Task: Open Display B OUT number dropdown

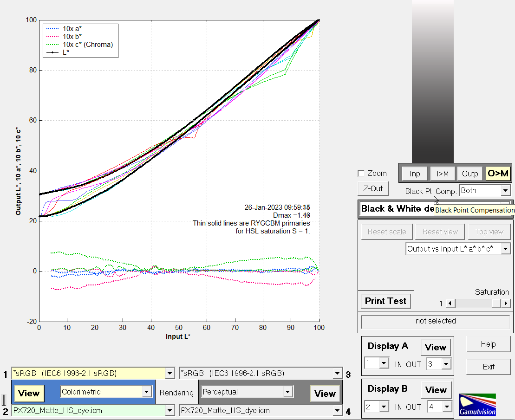Action: point(446,407)
